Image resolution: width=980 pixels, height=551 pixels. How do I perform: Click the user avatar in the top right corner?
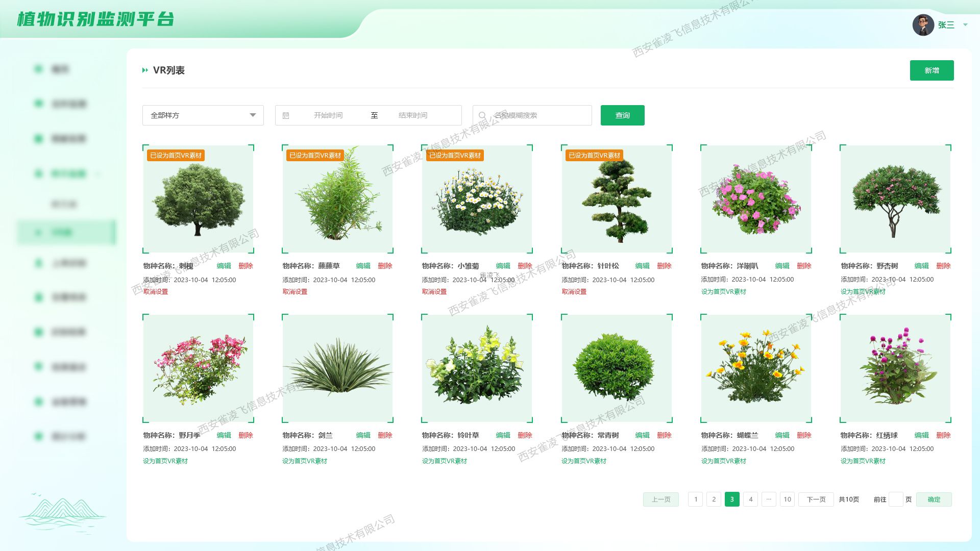[x=922, y=24]
